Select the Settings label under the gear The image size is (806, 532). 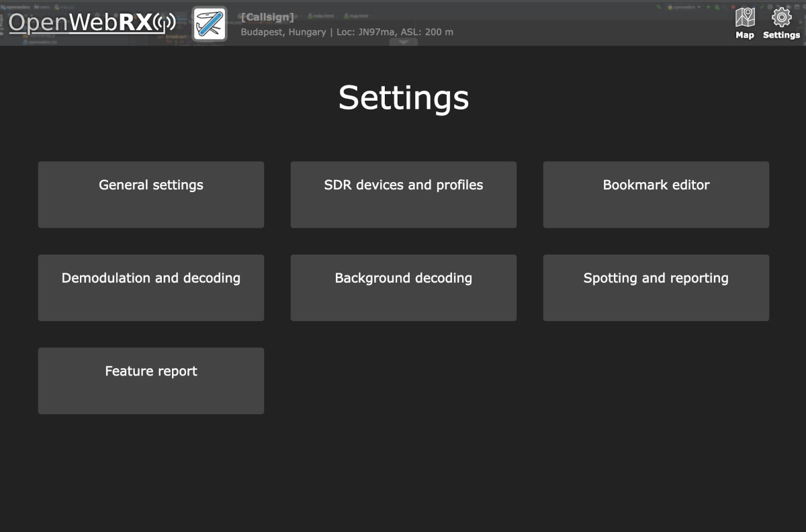coord(780,36)
